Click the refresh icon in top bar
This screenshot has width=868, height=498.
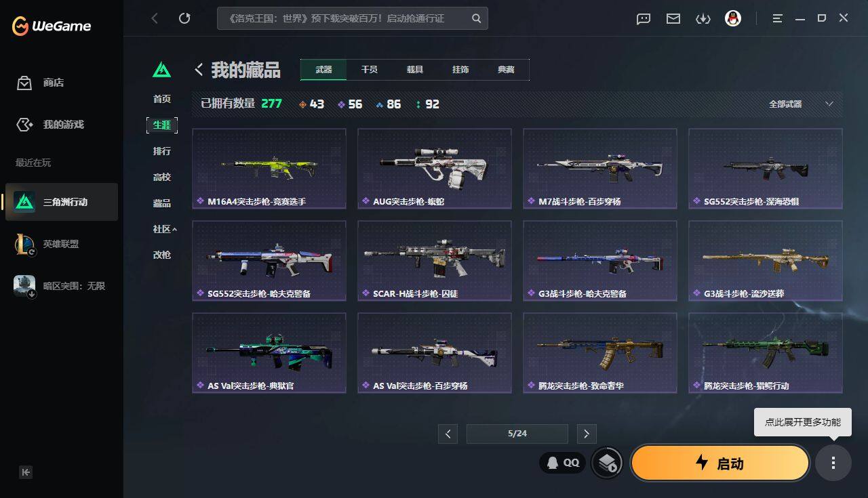coord(184,18)
